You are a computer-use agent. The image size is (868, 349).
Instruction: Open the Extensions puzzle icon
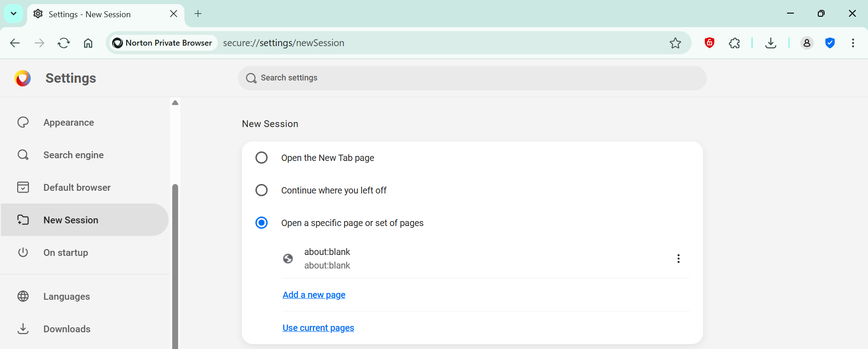point(734,43)
